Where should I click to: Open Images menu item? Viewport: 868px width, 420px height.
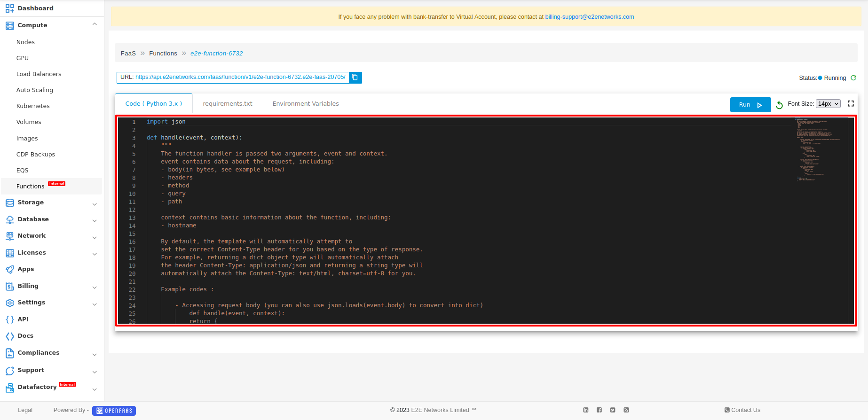point(27,139)
